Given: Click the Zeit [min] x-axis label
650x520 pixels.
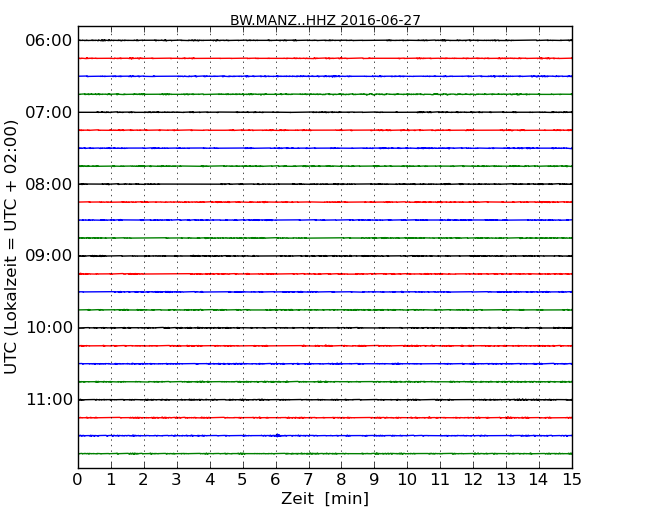Looking at the screenshot, I should (325, 498).
